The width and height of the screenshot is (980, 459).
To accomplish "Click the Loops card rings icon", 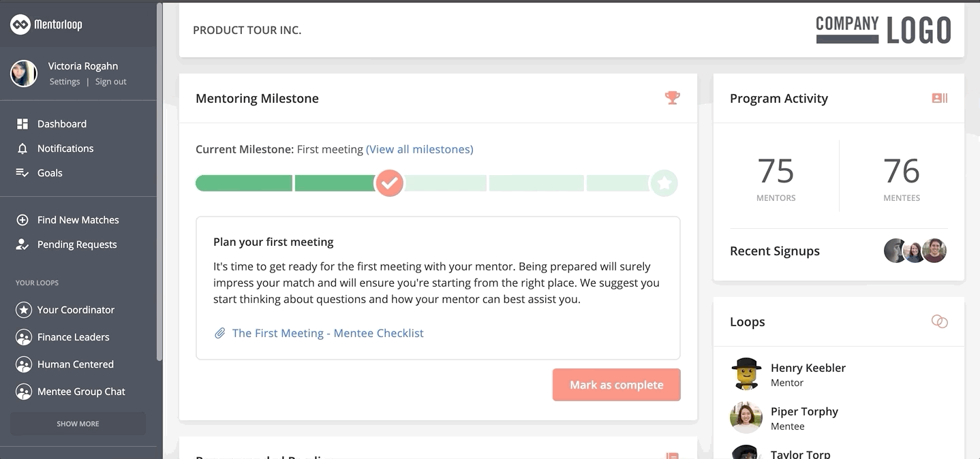I will (x=940, y=321).
